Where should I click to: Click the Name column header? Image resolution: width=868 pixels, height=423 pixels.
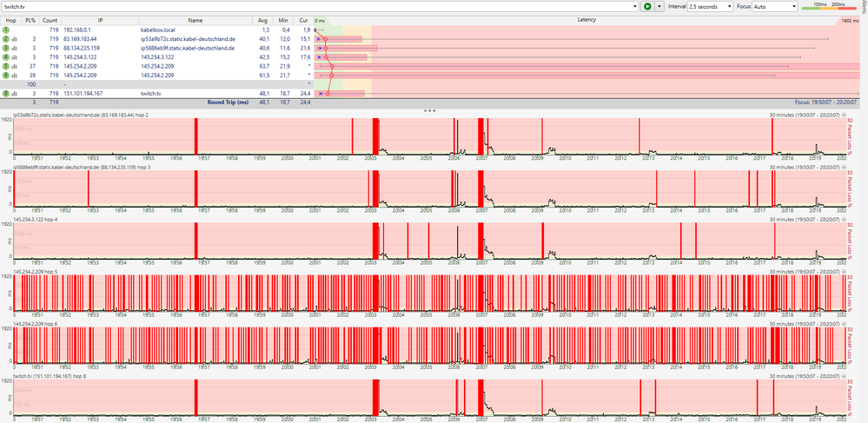pos(195,20)
